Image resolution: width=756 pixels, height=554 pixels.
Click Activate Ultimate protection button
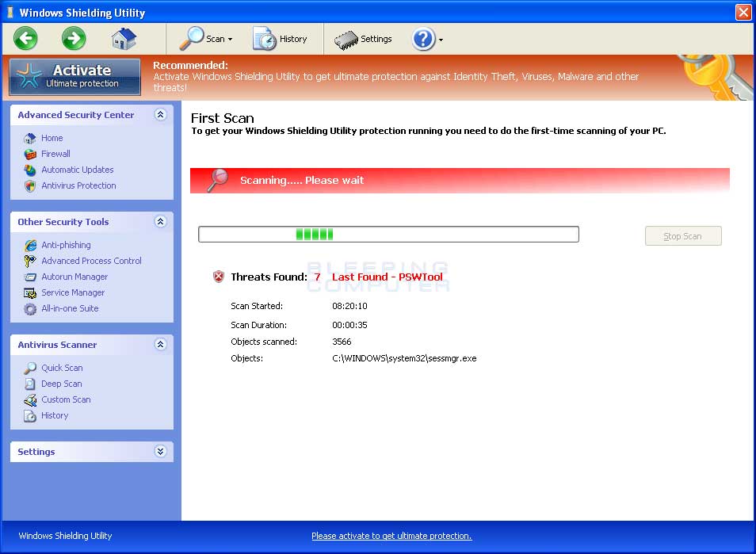tap(75, 77)
